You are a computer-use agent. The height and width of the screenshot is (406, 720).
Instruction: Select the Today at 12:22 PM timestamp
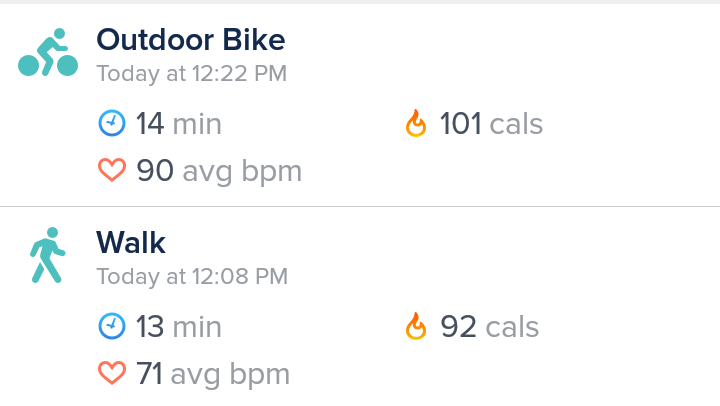coord(191,73)
